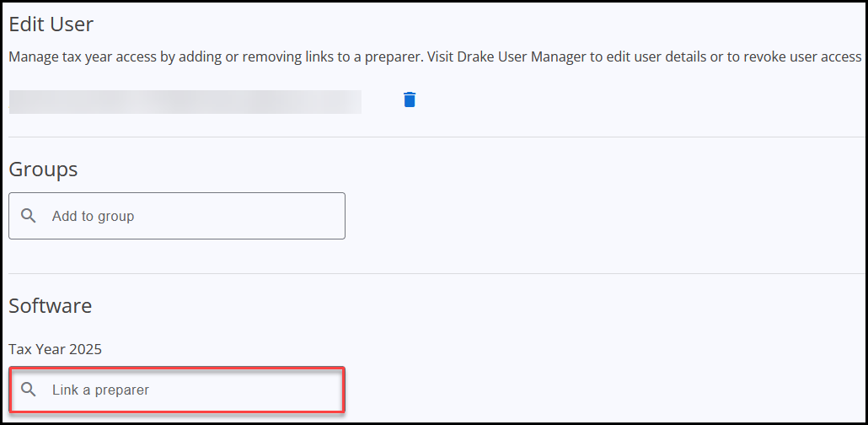
Task: Click empty right end of Link a preparer box
Action: (x=312, y=390)
